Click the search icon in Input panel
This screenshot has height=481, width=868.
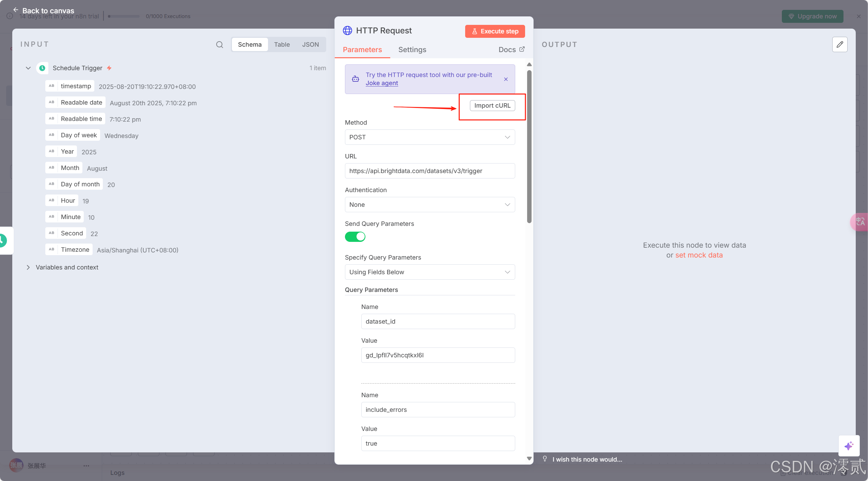click(x=220, y=45)
